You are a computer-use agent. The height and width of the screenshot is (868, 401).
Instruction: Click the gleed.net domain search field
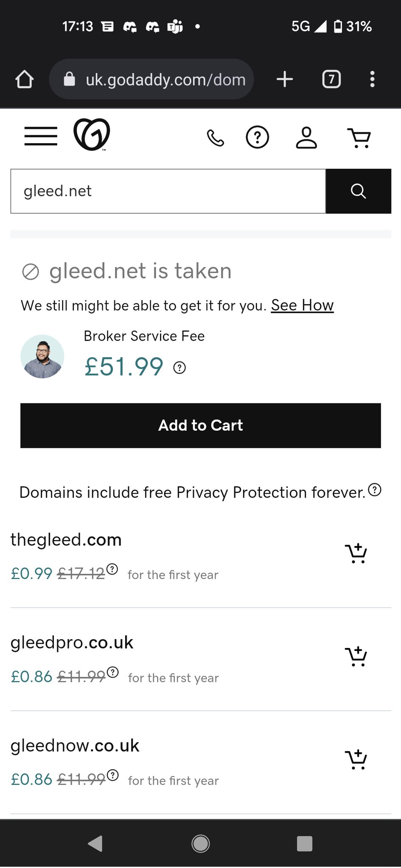point(168,191)
